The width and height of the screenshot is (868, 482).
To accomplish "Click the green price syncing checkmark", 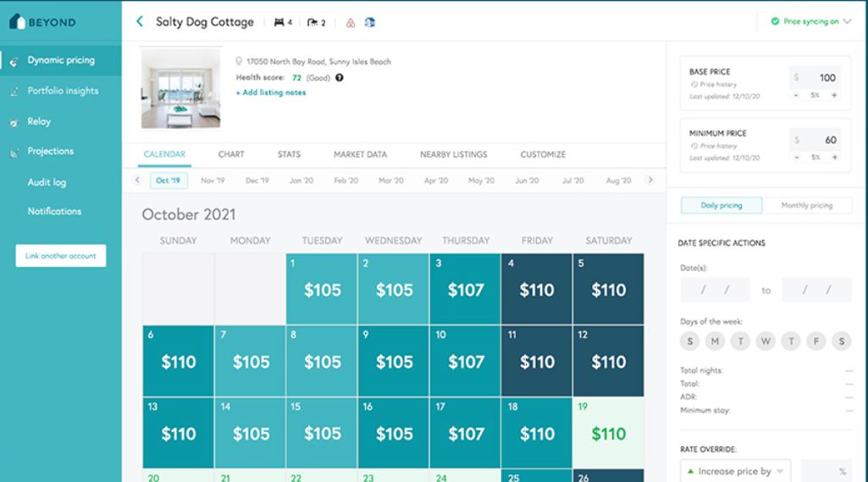I will click(775, 21).
